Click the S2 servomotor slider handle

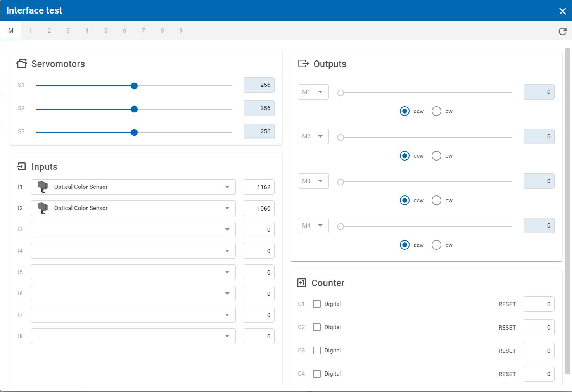pos(134,109)
